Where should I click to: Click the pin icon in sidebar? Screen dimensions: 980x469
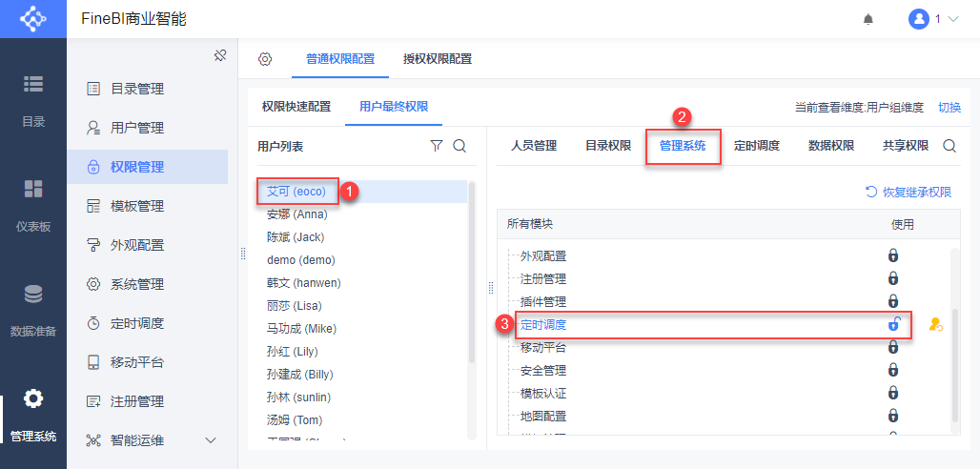pyautogui.click(x=219, y=55)
